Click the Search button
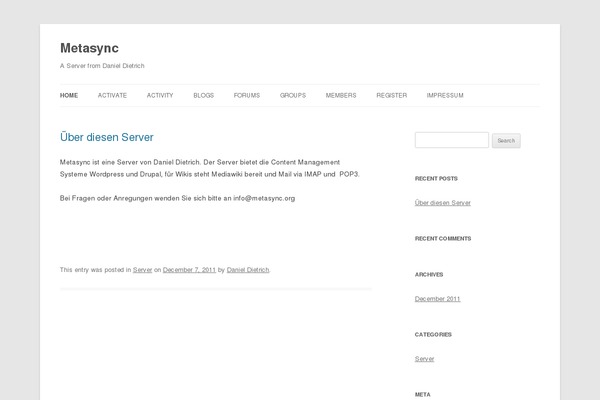The width and height of the screenshot is (600, 400). (x=506, y=140)
